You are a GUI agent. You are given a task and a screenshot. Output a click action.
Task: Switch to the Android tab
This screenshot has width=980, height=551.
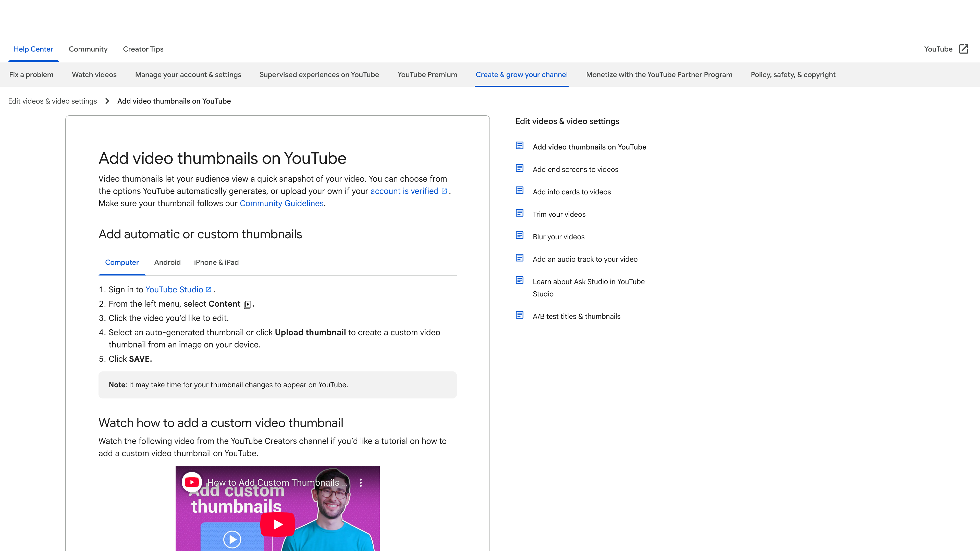pos(167,262)
